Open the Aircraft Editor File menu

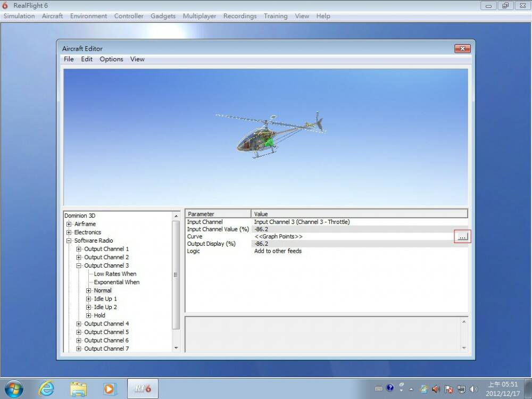pos(69,59)
